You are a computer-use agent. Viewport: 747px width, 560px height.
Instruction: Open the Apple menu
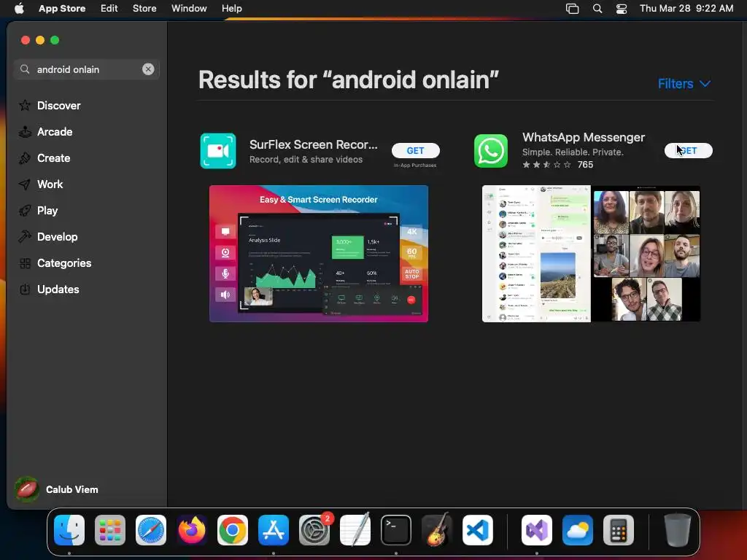[x=19, y=8]
